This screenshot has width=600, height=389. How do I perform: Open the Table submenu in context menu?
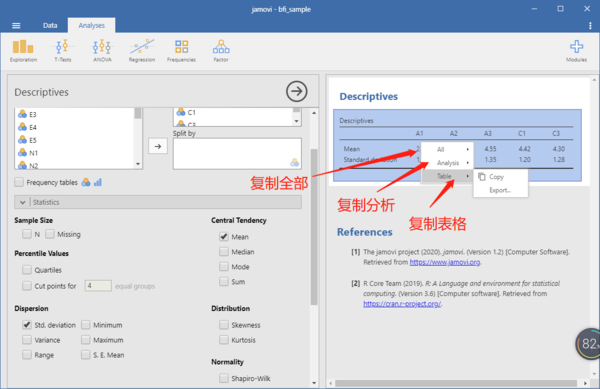(x=447, y=176)
